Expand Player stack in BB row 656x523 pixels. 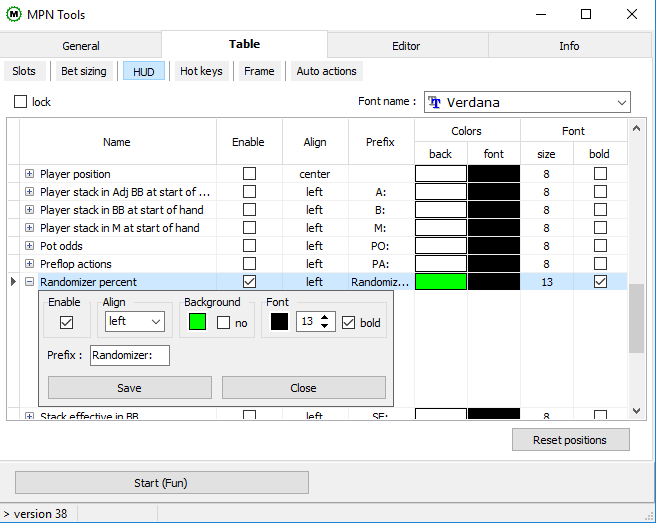(x=29, y=210)
